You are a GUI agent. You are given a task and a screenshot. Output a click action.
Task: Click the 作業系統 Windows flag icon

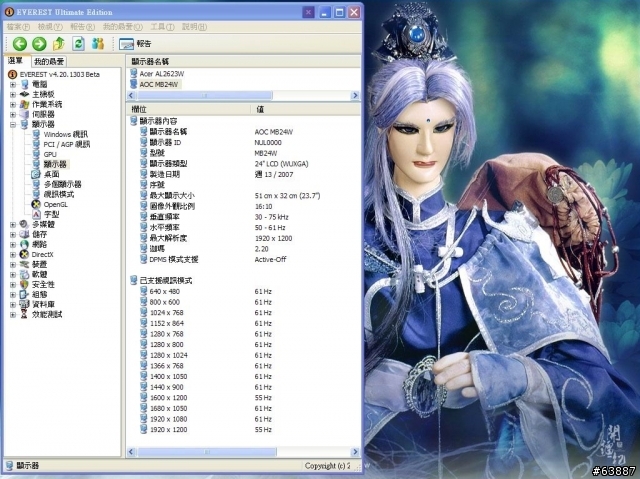[x=24, y=104]
